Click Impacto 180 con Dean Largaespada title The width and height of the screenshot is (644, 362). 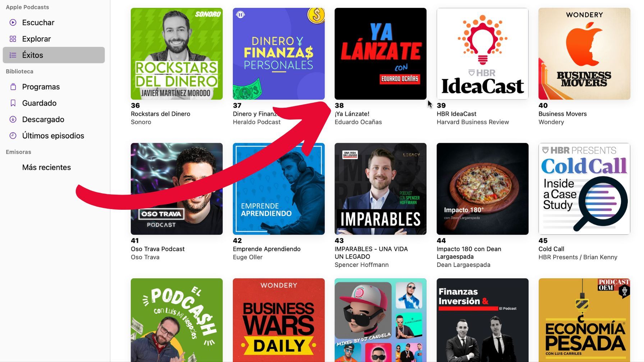[x=469, y=253]
